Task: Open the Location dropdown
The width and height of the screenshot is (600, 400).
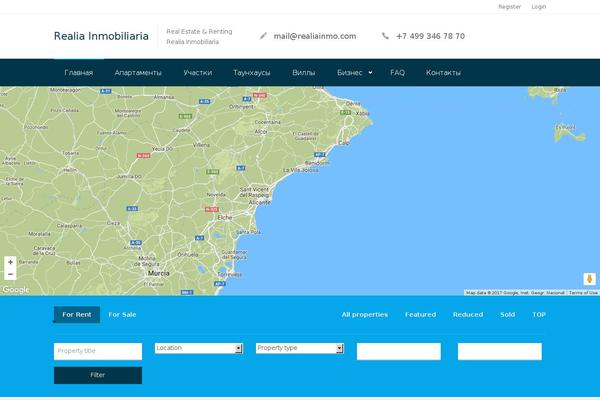Action: click(x=198, y=348)
